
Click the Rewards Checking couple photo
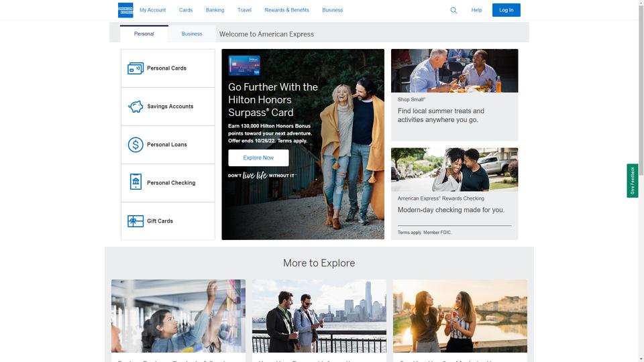454,170
